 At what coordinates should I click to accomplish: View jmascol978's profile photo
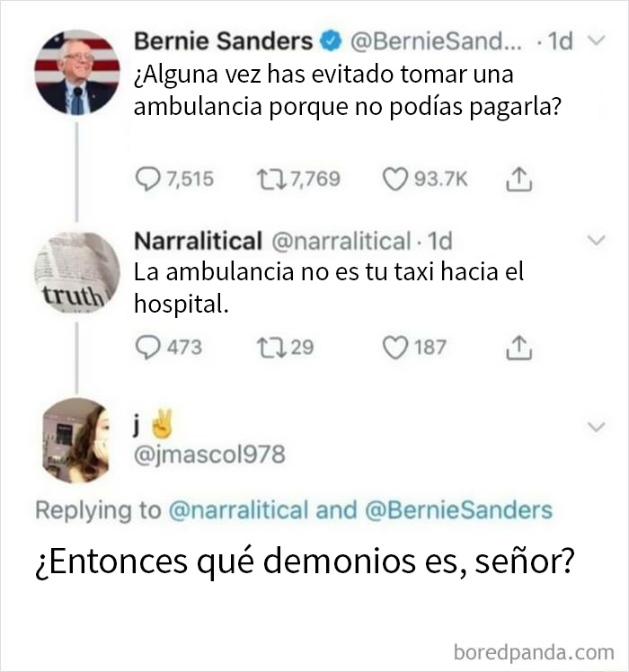click(x=76, y=439)
